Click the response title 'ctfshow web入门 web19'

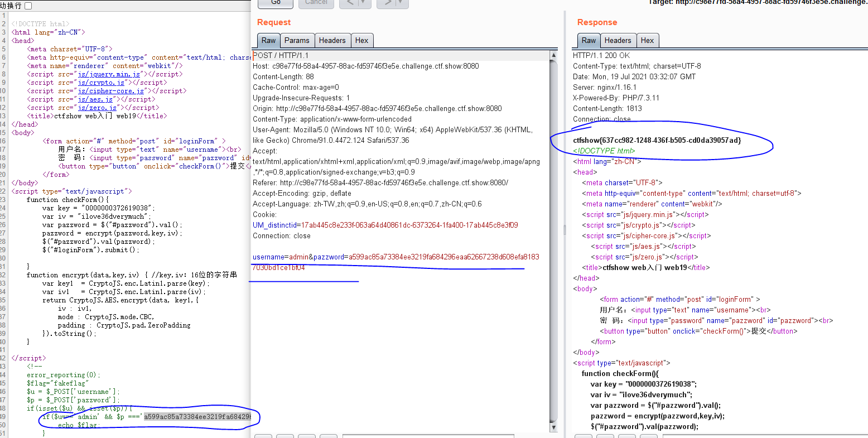pos(645,267)
